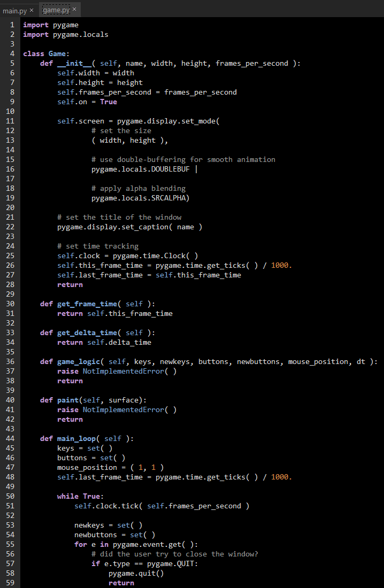Select the game.py tab
The image size is (384, 588).
[x=56, y=10]
